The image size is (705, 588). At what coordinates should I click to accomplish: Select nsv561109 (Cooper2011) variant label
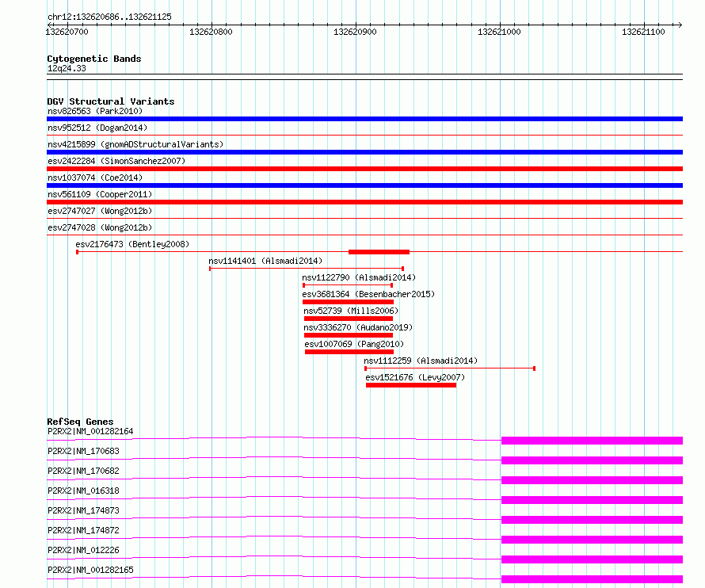pyautogui.click(x=100, y=194)
